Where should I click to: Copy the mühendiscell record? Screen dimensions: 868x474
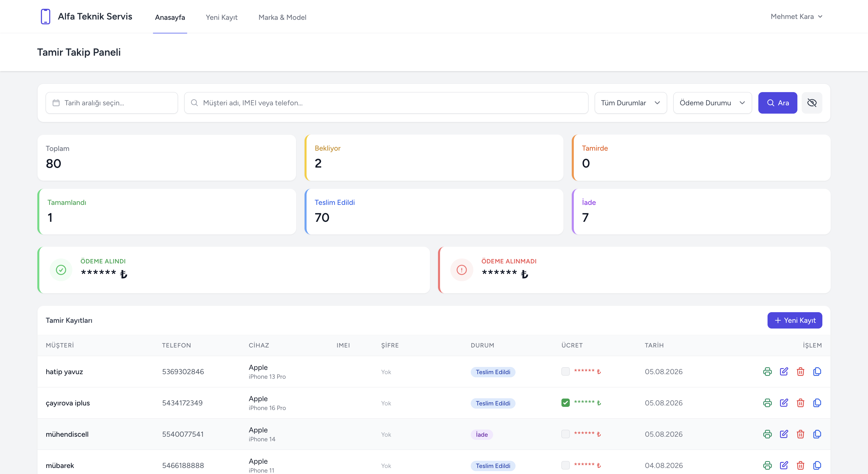coord(817,434)
